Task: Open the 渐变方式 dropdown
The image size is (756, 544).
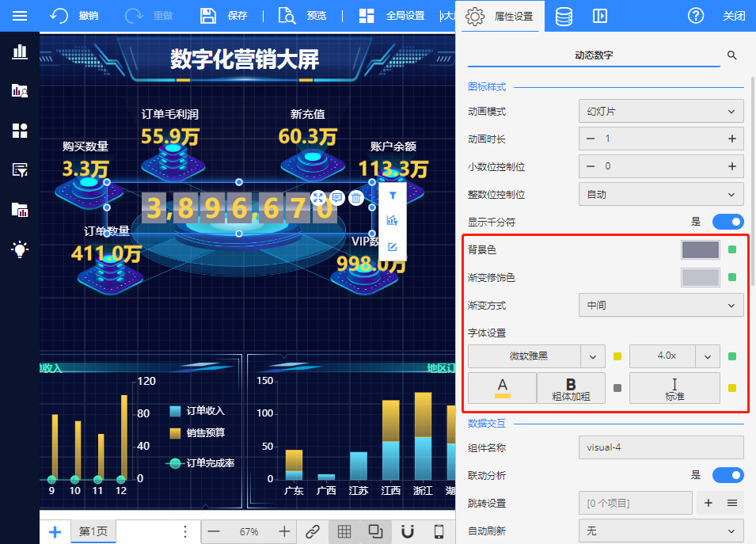Action: [661, 305]
